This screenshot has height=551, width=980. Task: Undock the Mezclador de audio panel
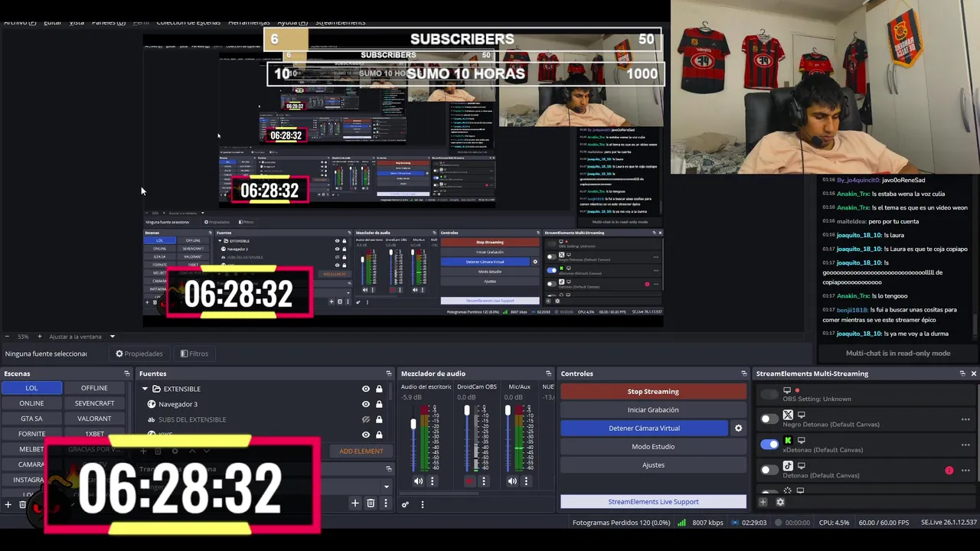[548, 373]
